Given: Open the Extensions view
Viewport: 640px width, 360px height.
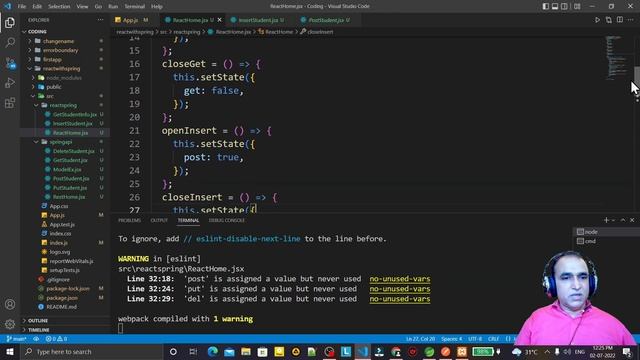Looking at the screenshot, I should tap(10, 102).
